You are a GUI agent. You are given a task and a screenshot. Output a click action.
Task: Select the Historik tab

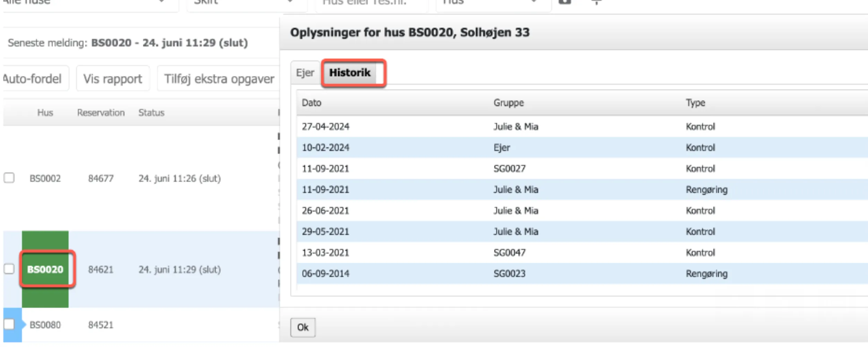[x=350, y=73]
